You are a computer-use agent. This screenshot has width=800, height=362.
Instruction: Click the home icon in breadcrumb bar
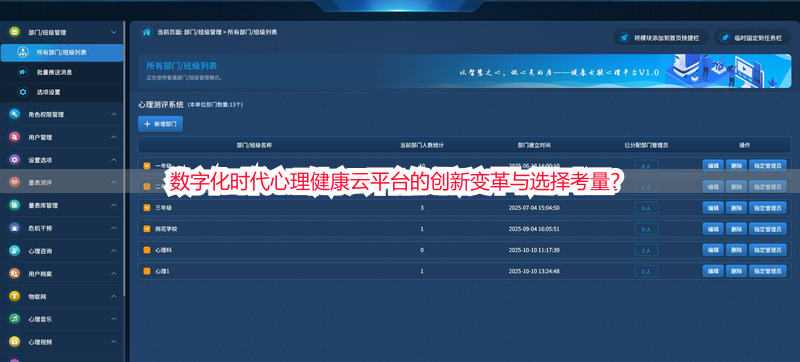(x=146, y=32)
